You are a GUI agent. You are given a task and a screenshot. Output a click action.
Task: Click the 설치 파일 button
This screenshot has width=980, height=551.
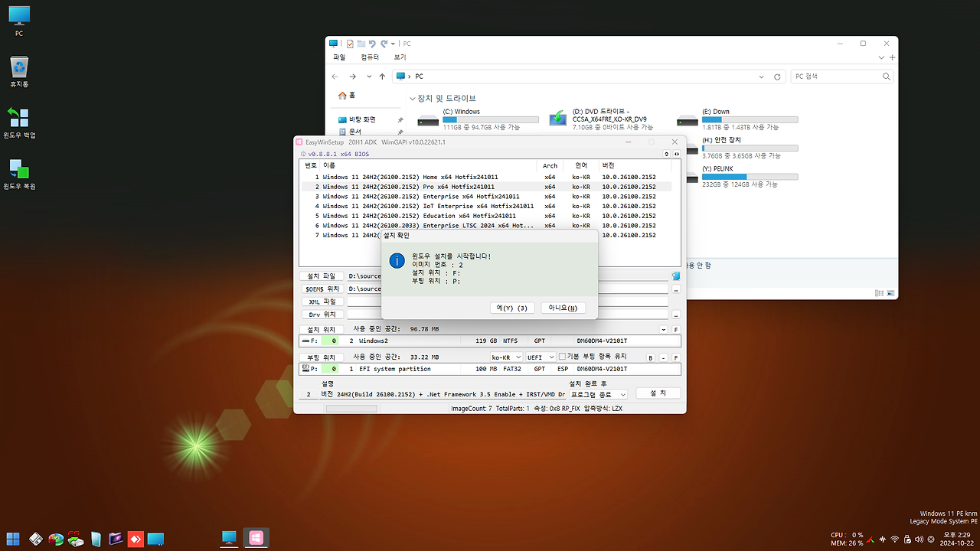[322, 276]
